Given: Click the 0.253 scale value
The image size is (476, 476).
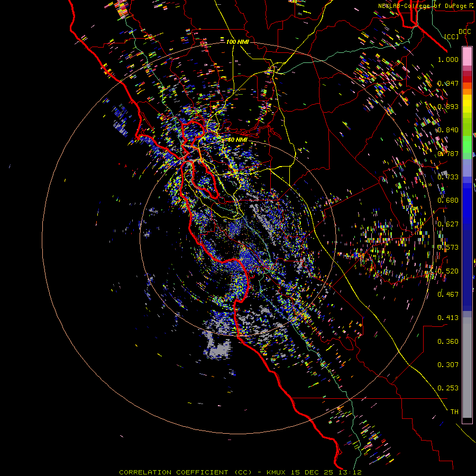Looking at the screenshot, I should 448,388.
